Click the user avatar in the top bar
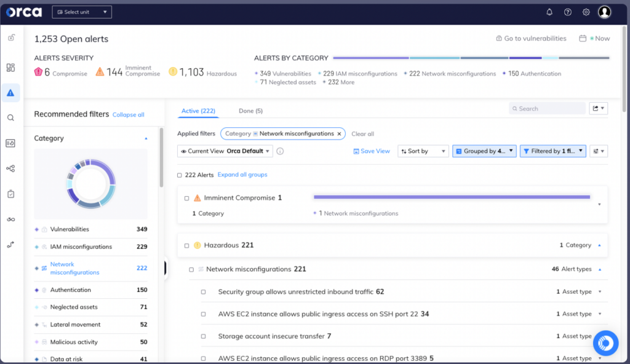The image size is (630, 364). click(x=606, y=12)
